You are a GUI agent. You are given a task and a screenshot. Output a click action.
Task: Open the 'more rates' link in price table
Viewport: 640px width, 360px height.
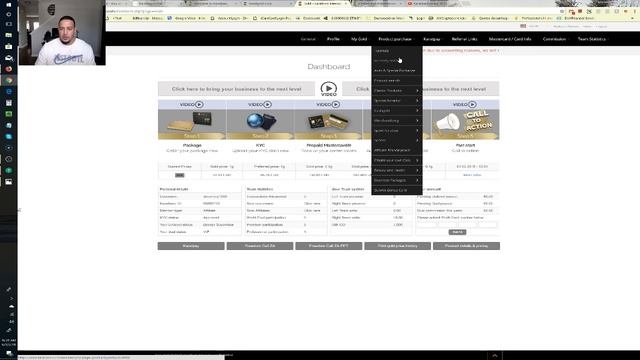click(x=472, y=175)
